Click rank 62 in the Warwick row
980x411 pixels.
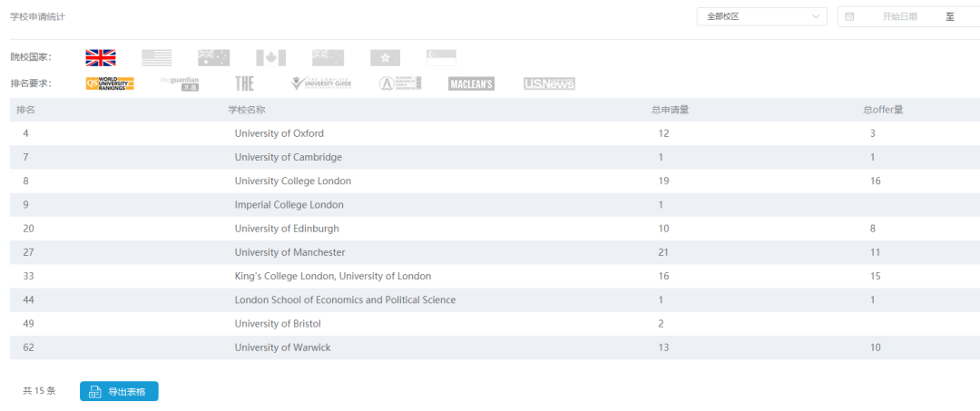pyautogui.click(x=28, y=347)
